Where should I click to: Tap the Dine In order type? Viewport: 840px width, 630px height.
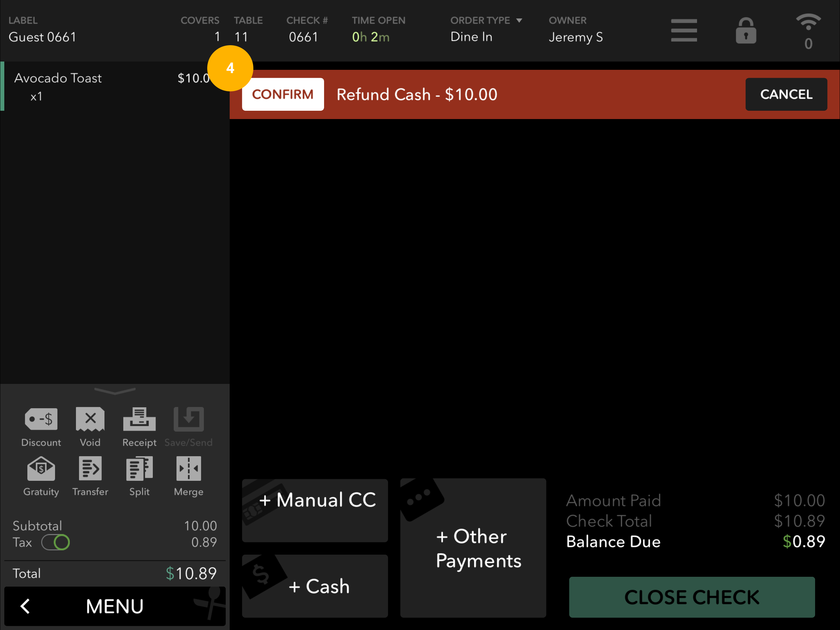click(x=471, y=37)
